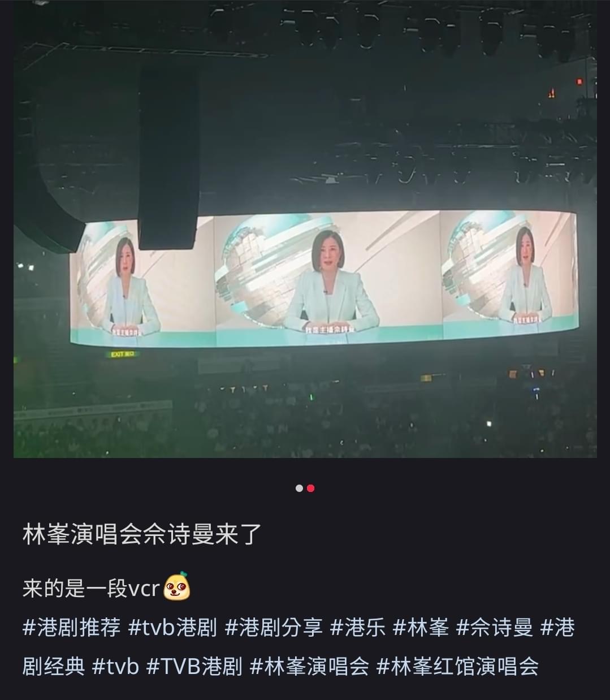Tap the hanging speaker array in the photo
This screenshot has height=700, width=610.
point(168,158)
